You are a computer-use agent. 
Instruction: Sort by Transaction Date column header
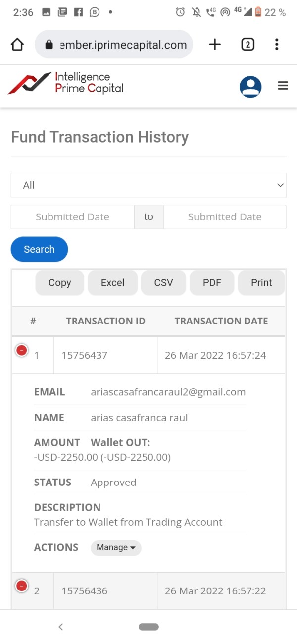click(221, 321)
